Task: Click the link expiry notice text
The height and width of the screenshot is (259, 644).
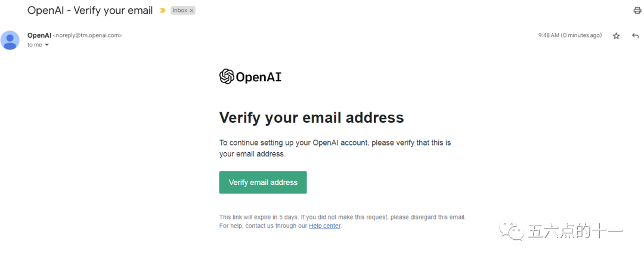Action: [x=342, y=217]
